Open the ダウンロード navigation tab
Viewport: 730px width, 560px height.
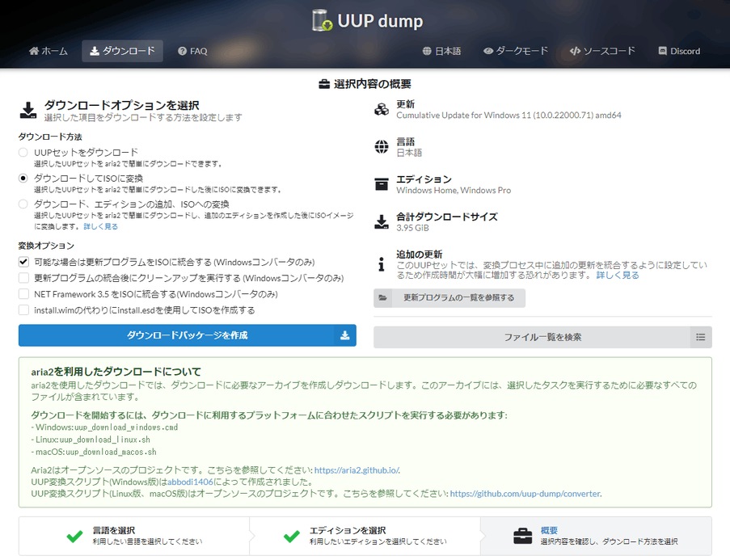tap(122, 51)
